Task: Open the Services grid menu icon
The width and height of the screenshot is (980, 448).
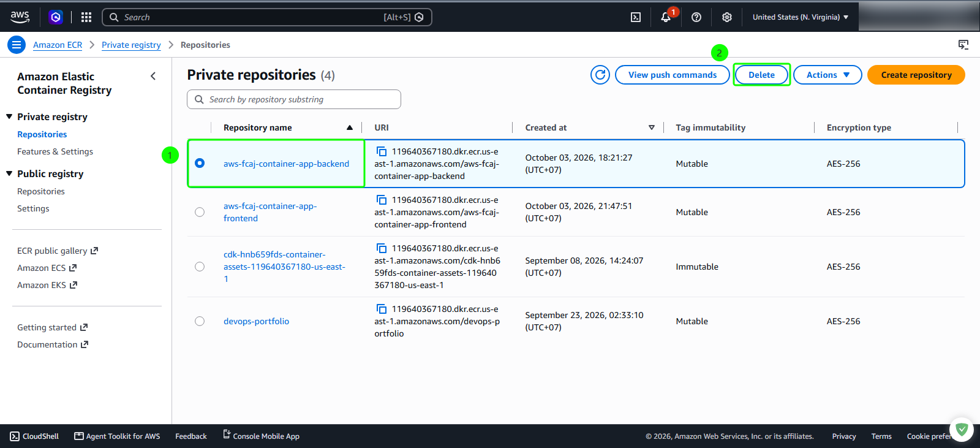Action: (86, 17)
